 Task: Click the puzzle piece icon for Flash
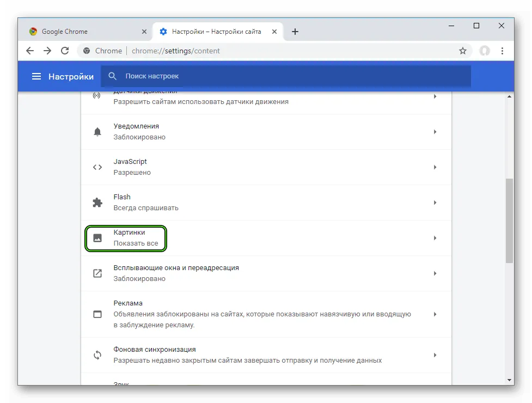[97, 203]
